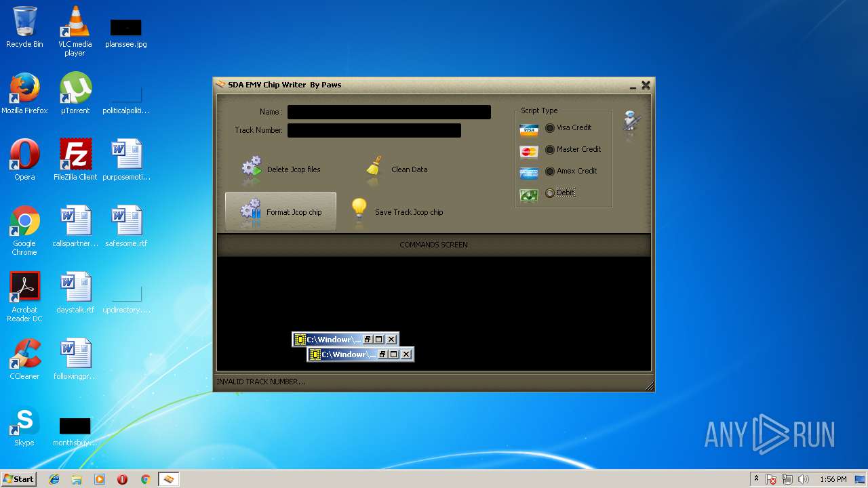The height and width of the screenshot is (488, 868).
Task: Select the Master Credit script type
Action: pos(573,149)
